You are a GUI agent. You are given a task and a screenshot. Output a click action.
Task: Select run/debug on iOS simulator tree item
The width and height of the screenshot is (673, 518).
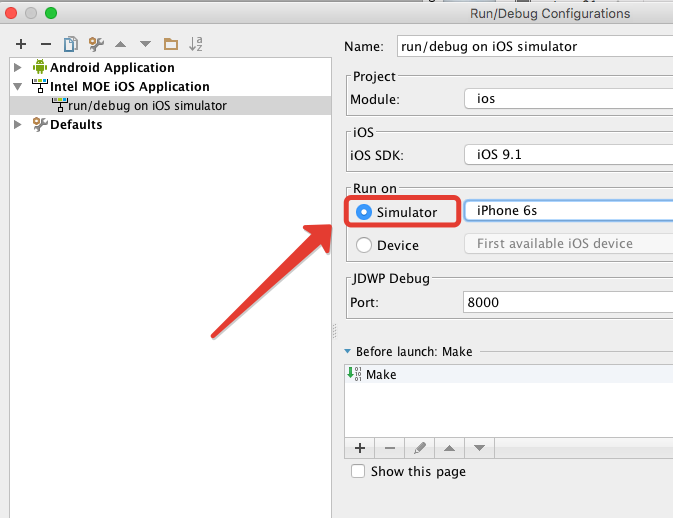pyautogui.click(x=170, y=105)
